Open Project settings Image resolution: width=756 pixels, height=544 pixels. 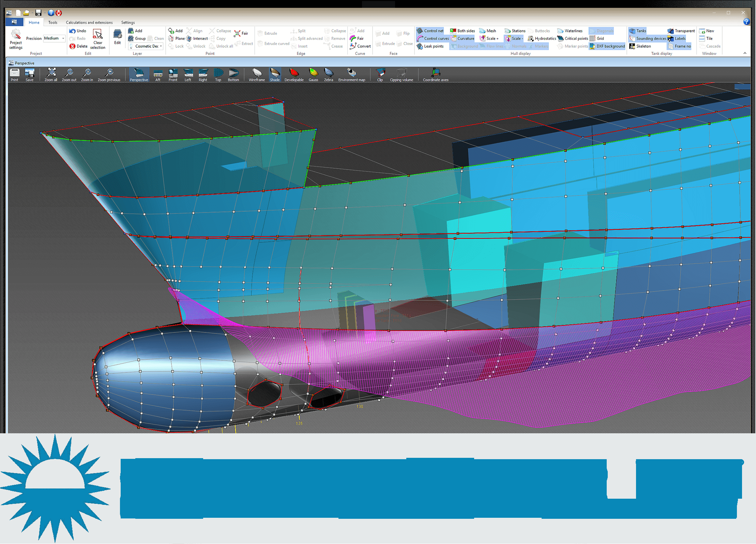pyautogui.click(x=16, y=39)
